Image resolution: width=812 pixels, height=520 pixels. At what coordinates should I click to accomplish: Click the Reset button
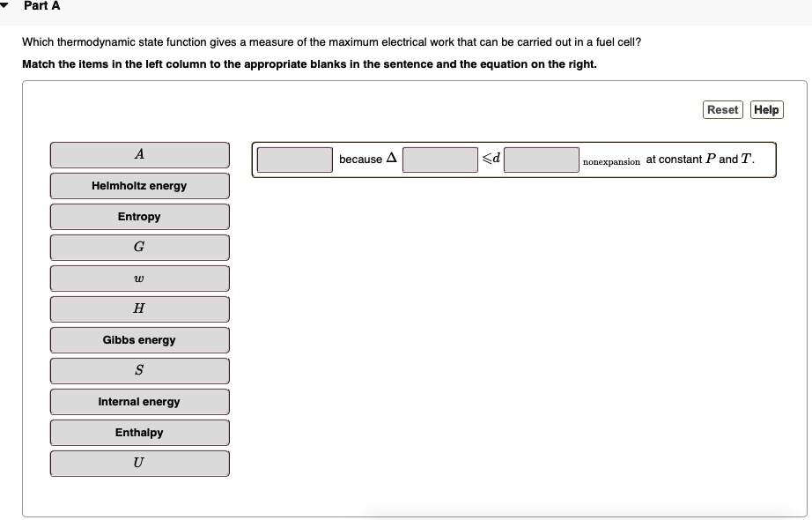722,109
